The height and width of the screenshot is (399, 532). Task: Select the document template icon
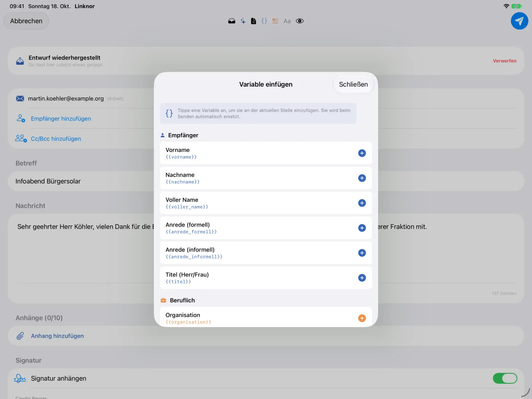point(253,21)
